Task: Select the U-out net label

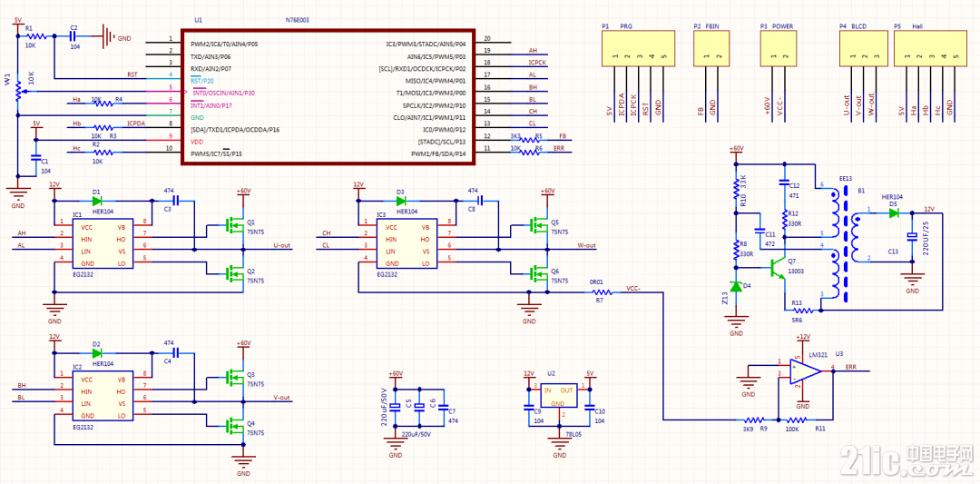Action: click(x=282, y=245)
